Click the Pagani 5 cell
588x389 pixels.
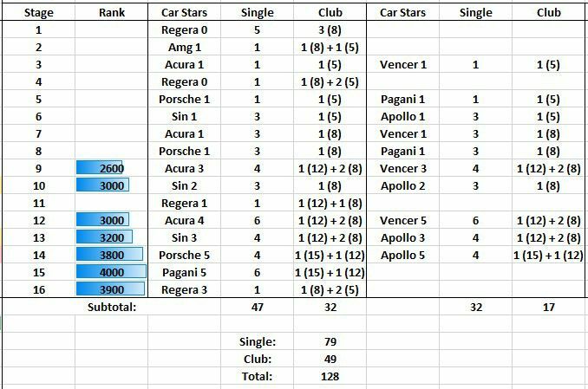click(183, 272)
